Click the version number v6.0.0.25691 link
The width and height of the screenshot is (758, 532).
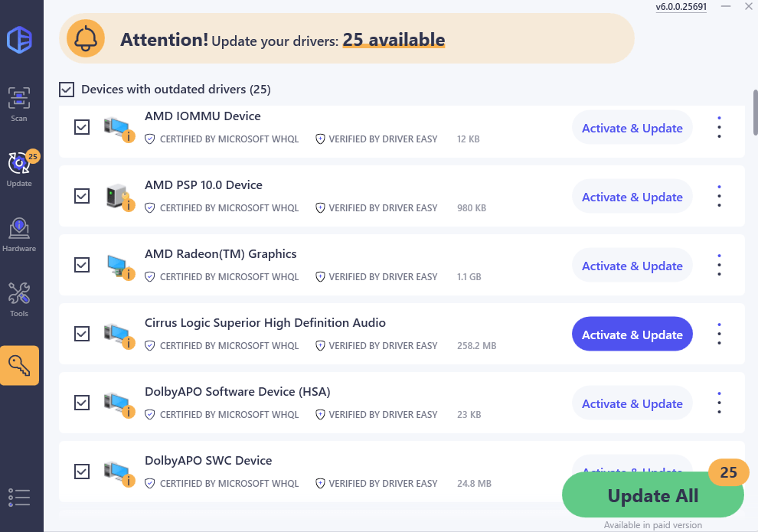[681, 7]
